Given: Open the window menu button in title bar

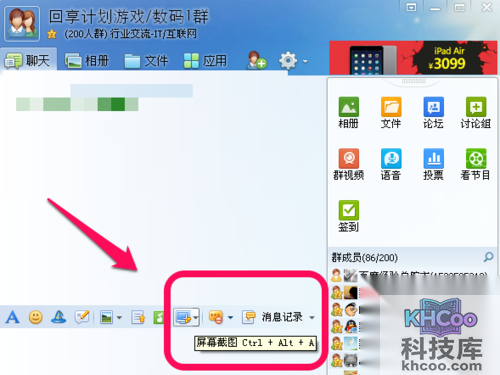Looking at the screenshot, I should click(411, 7).
